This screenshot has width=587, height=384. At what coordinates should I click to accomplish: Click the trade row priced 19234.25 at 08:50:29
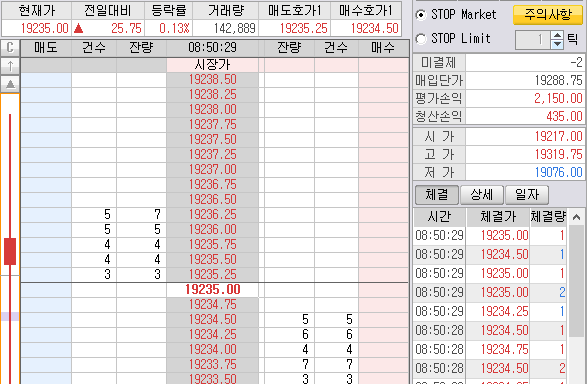490,311
